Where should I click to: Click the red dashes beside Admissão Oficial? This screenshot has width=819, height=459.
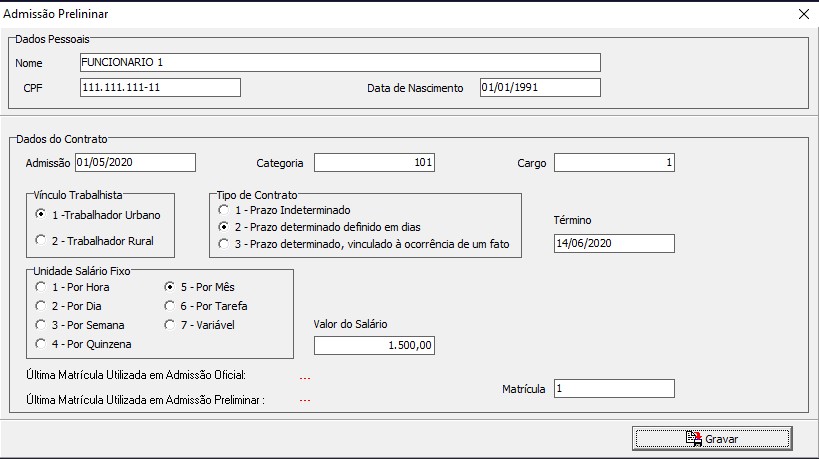(x=305, y=378)
